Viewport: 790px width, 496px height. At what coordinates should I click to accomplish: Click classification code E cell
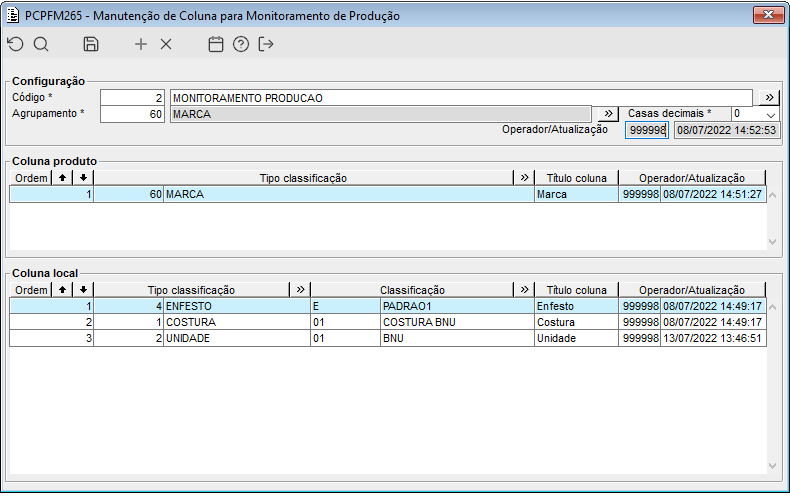point(346,306)
